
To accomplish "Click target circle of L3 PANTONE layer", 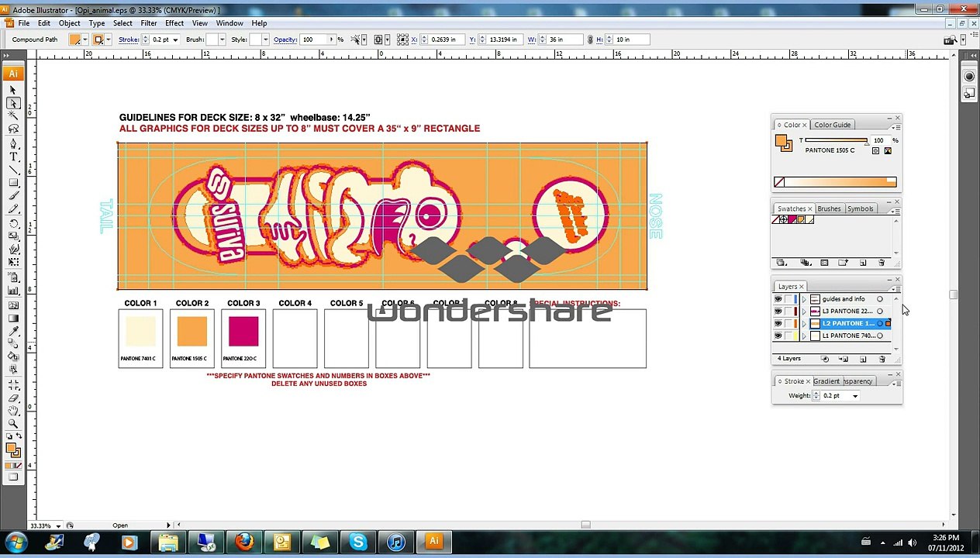I will (880, 312).
